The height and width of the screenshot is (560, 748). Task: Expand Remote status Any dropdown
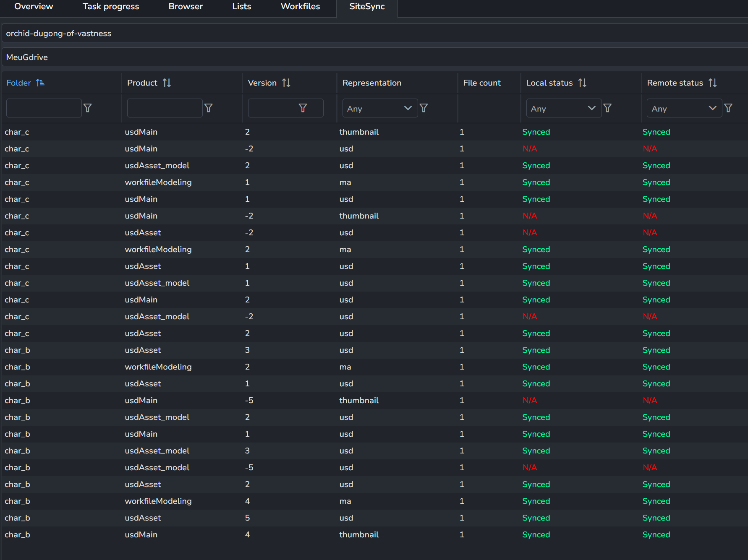[685, 108]
